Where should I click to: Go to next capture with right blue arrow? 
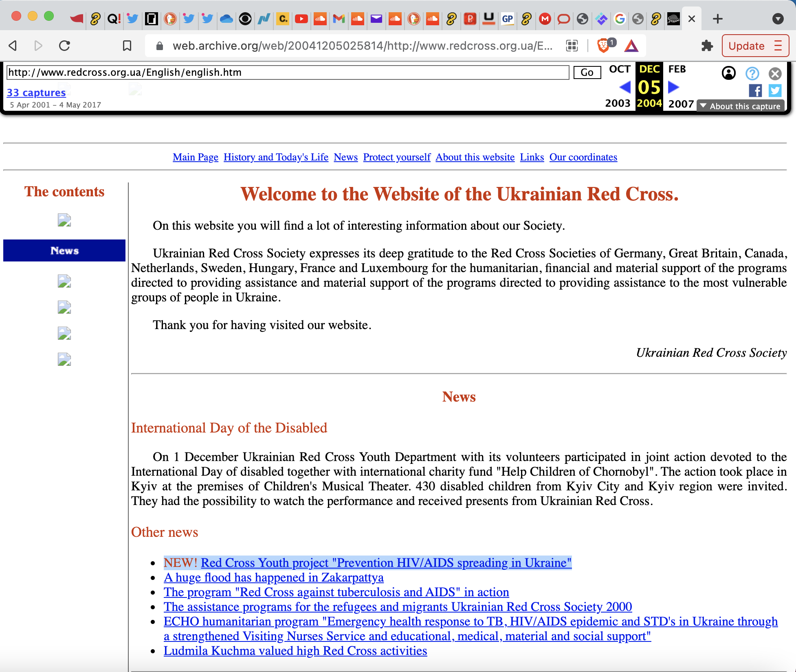click(674, 87)
